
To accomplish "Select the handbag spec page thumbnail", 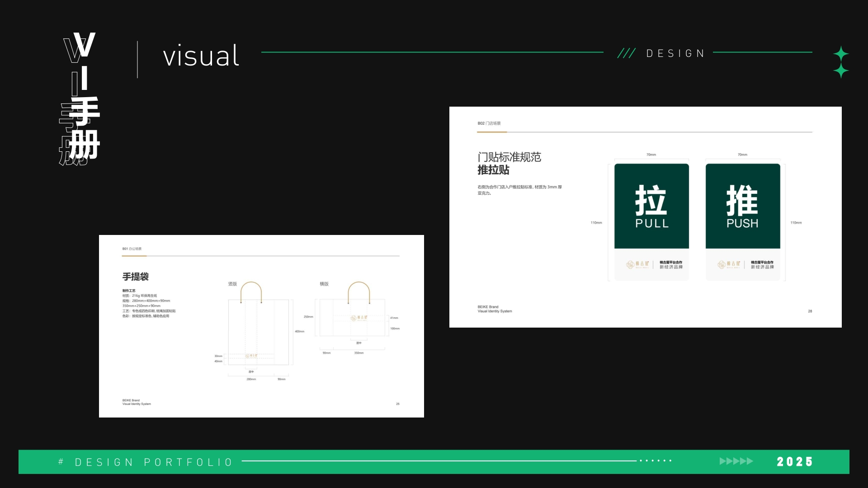I will pyautogui.click(x=261, y=326).
